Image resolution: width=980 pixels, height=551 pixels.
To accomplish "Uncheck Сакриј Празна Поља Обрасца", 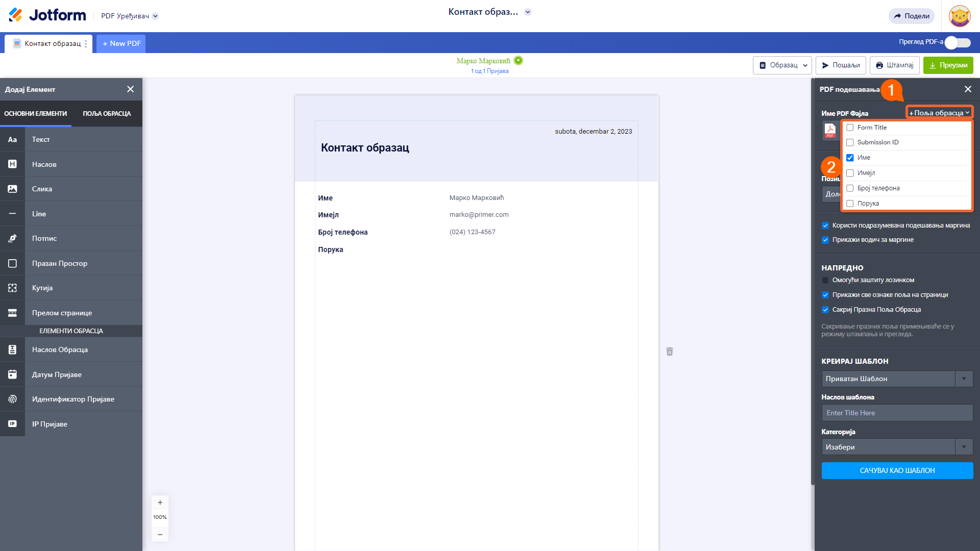I will 825,310.
